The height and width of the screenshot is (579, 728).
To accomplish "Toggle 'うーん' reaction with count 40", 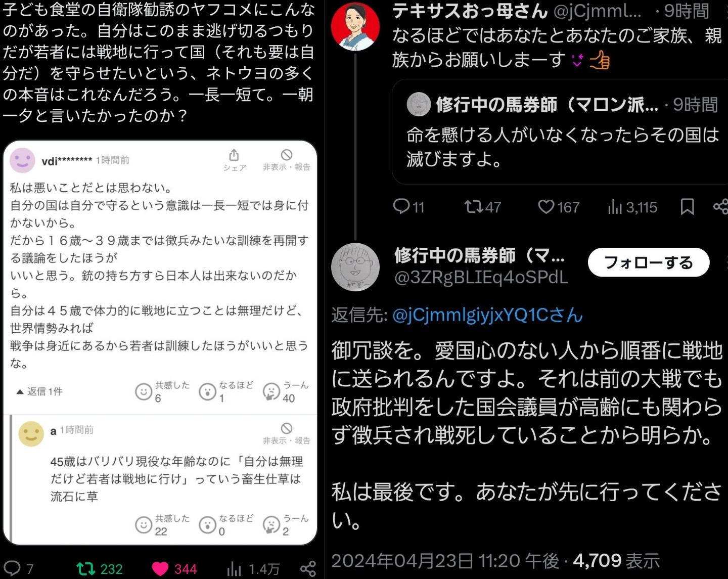I will [286, 391].
